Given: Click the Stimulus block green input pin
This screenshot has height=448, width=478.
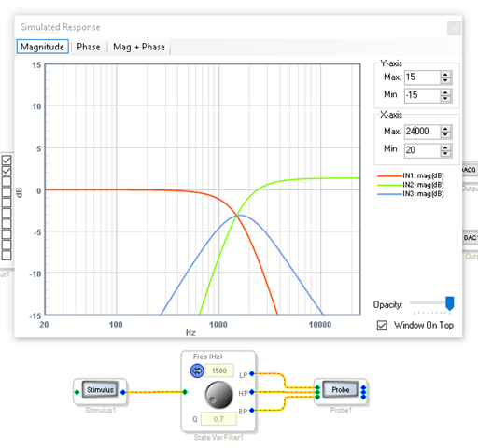Looking at the screenshot, I should coord(77,392).
